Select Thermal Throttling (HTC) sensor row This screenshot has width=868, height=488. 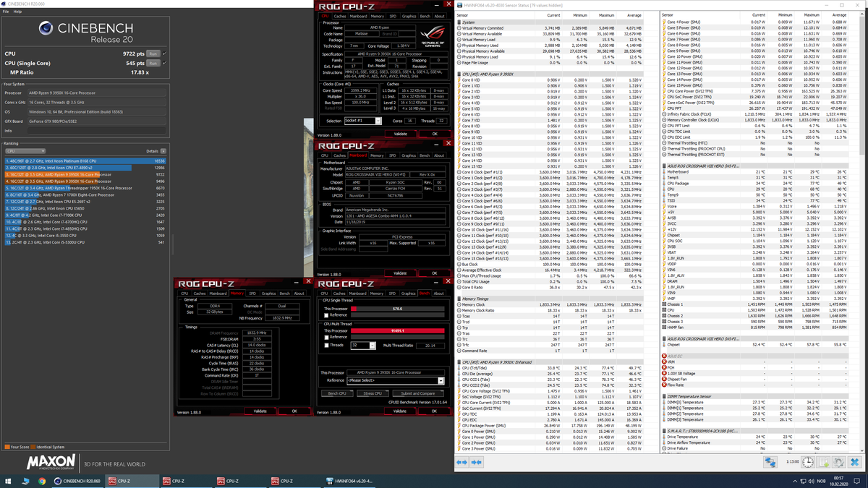754,143
